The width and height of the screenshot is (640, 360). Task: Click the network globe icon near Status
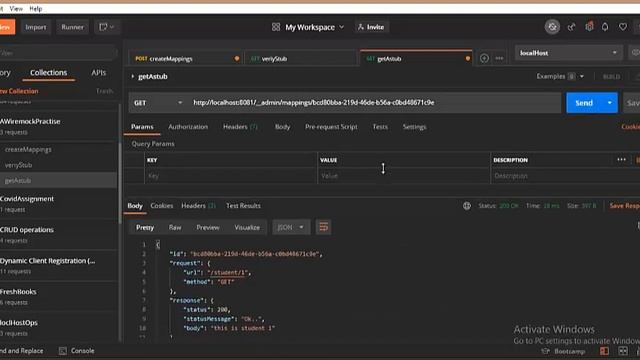(x=467, y=206)
